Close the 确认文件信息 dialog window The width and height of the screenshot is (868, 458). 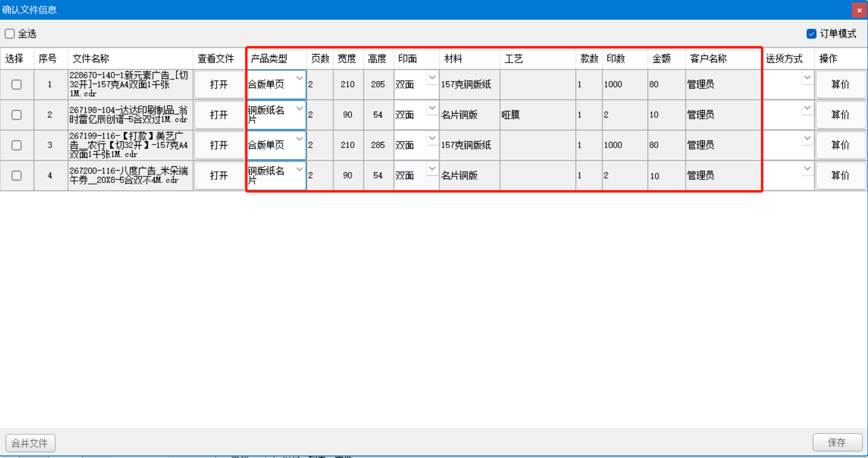(859, 10)
